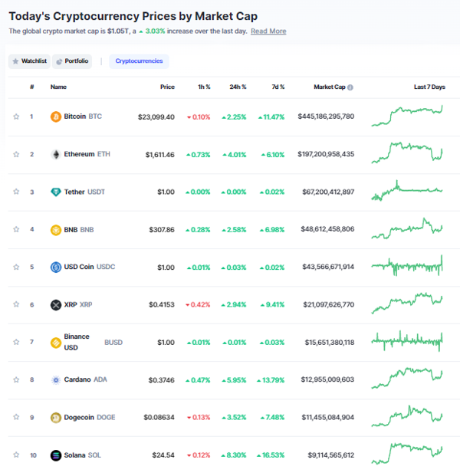Click the Tether logo icon
This screenshot has width=460, height=476.
click(x=55, y=192)
